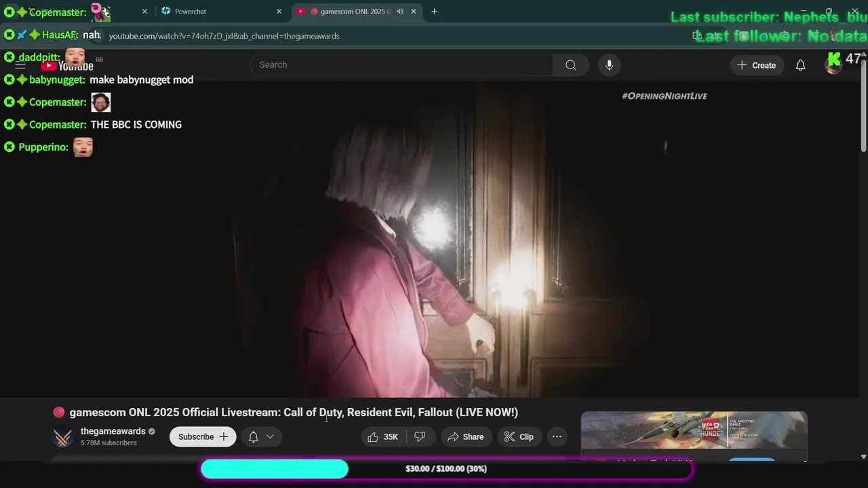868x488 pixels.
Task: Open thegameawards channel name link
Action: pos(113,431)
